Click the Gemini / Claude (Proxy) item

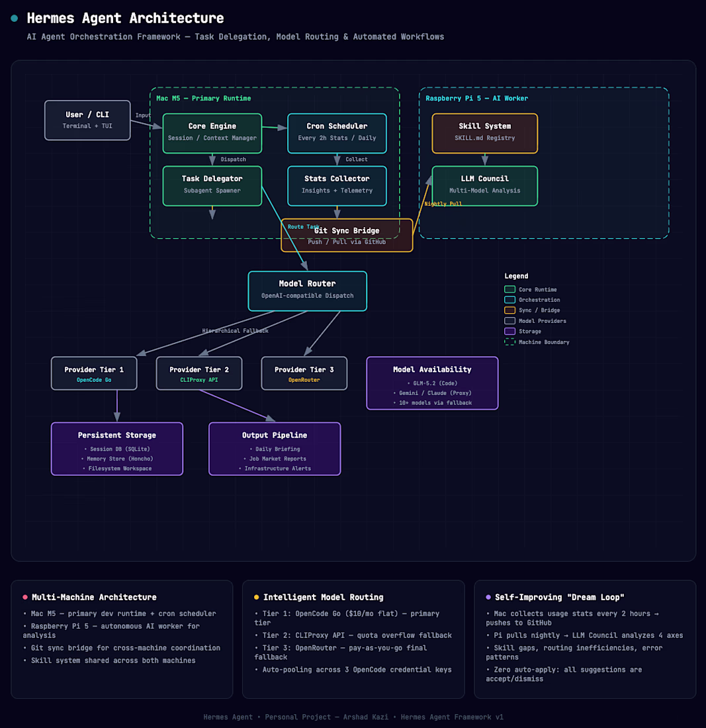click(x=432, y=392)
